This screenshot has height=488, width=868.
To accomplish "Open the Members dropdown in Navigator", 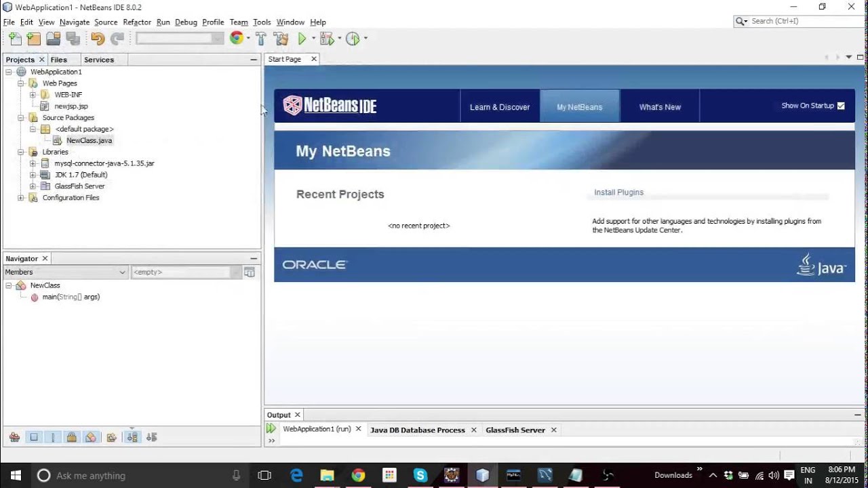I will point(65,272).
